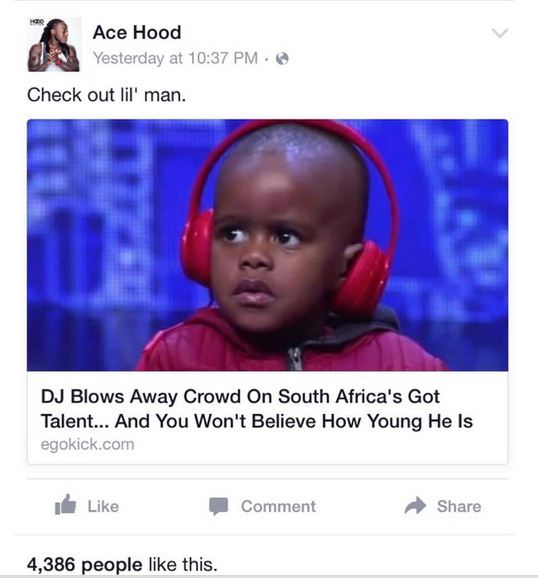Tap the 'Check out lil' man.' post text
This screenshot has width=538, height=578.
107,95
